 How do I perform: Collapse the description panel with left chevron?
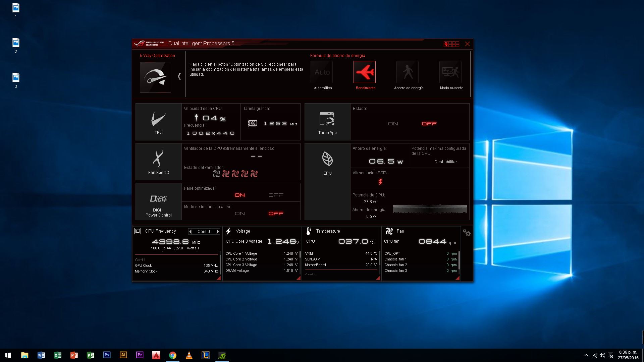coord(179,76)
